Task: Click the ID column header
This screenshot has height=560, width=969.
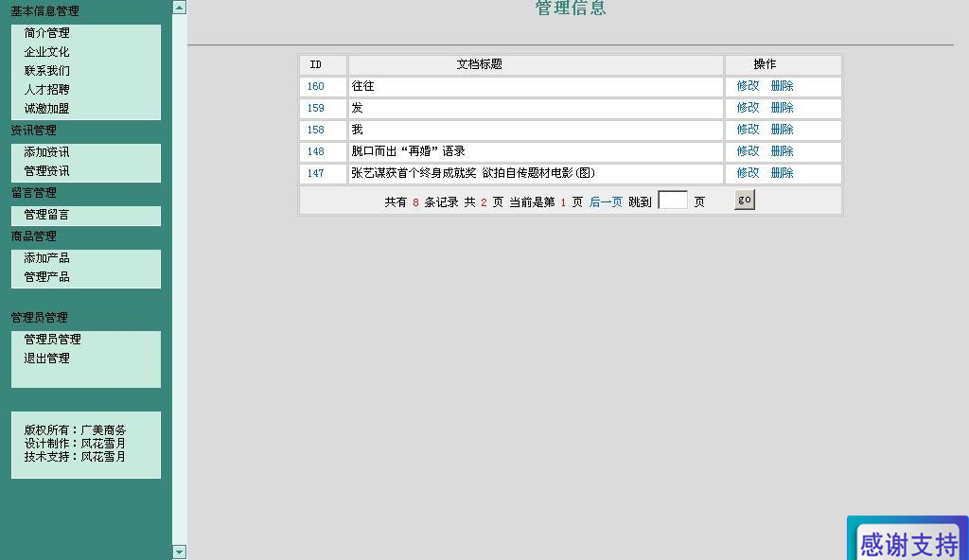Action: tap(316, 65)
